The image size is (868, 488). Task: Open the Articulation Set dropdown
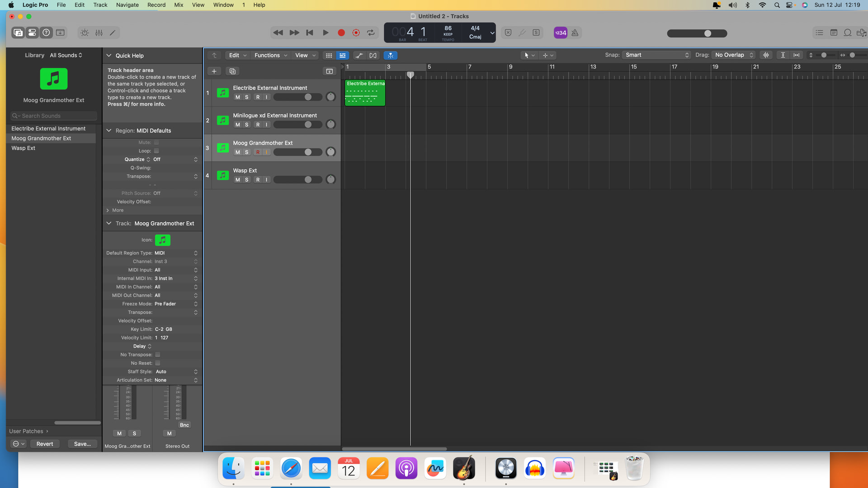(176, 380)
